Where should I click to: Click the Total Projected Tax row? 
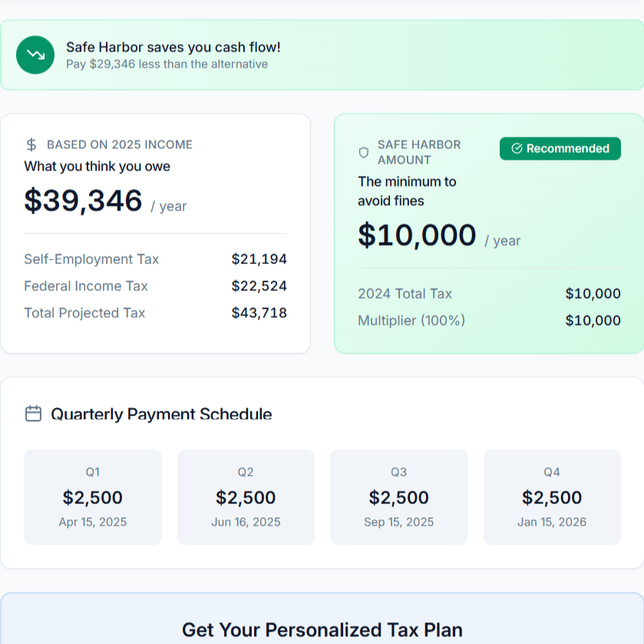pyautogui.click(x=155, y=313)
